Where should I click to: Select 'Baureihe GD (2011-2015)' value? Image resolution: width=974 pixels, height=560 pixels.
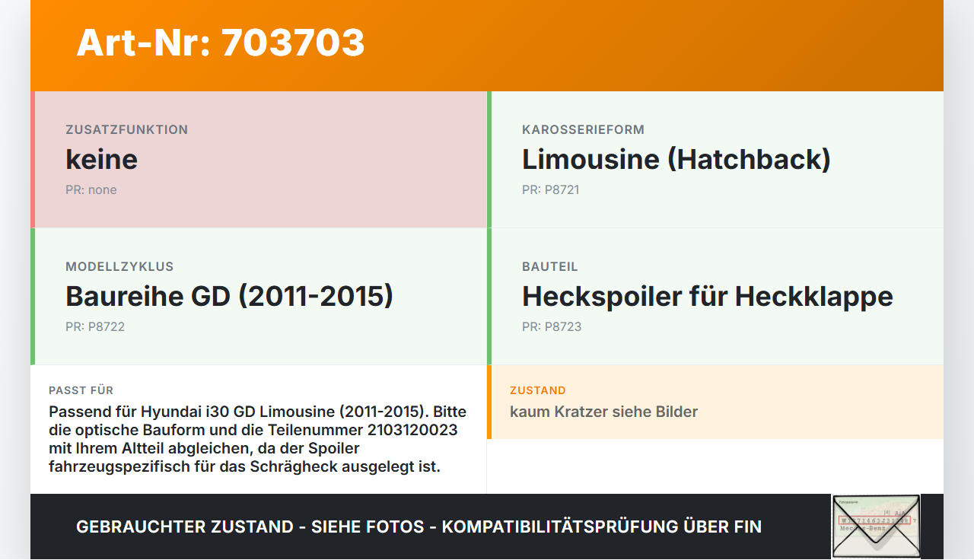pos(229,297)
